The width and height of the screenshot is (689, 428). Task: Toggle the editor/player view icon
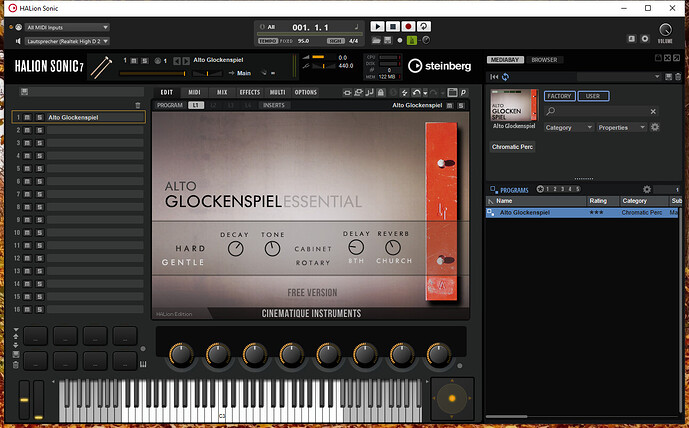click(452, 92)
